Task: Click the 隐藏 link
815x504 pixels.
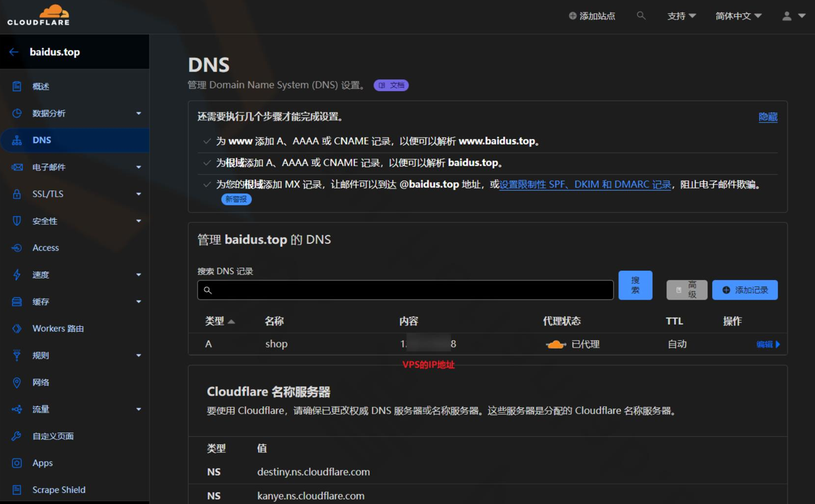Action: 768,117
